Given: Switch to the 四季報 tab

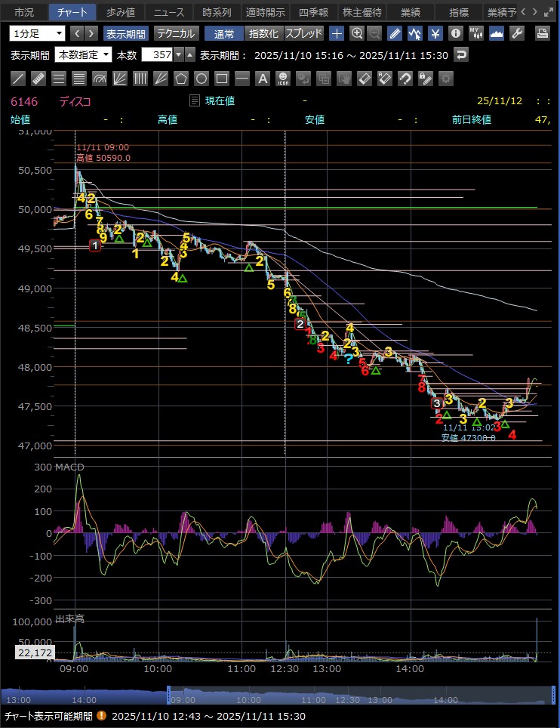Looking at the screenshot, I should click(x=312, y=12).
